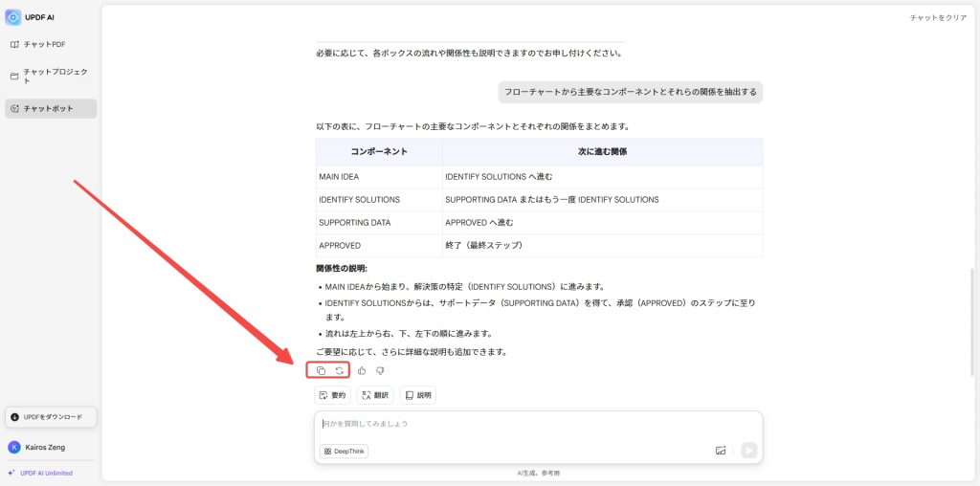Click the UPDF AI logo icon
980x486 pixels.
pyautogui.click(x=13, y=17)
